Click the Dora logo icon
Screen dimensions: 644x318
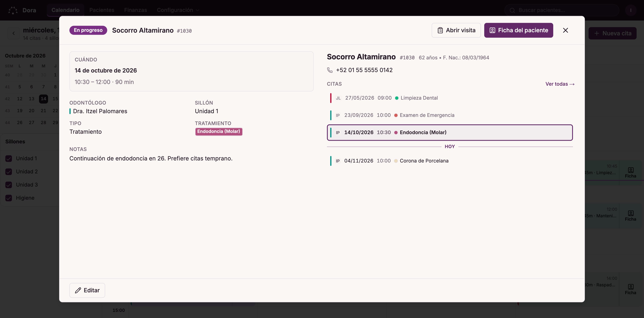tap(13, 10)
